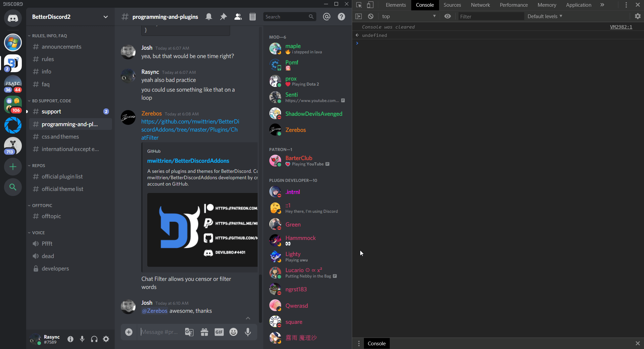Open mentions at-sign icon

pos(327,16)
